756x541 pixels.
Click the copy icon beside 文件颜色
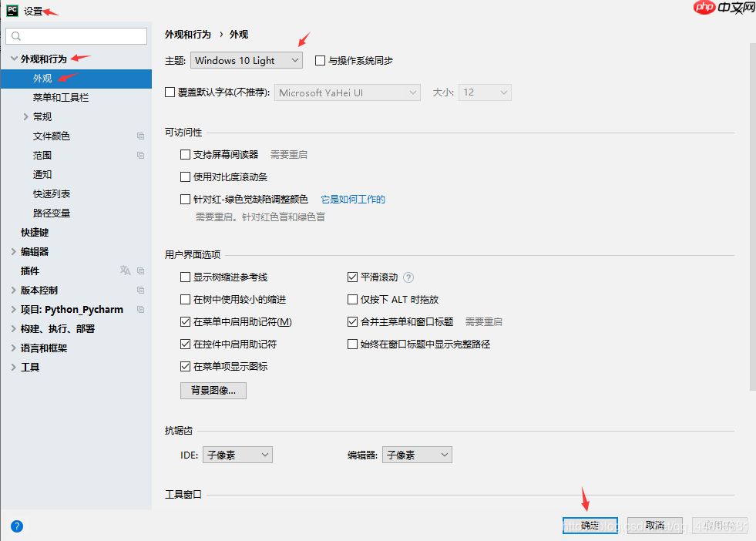140,136
